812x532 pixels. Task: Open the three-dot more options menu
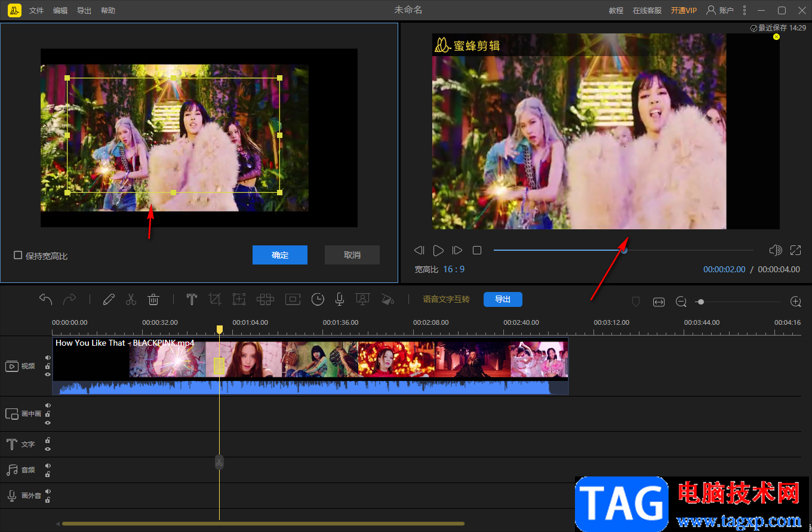pyautogui.click(x=744, y=10)
